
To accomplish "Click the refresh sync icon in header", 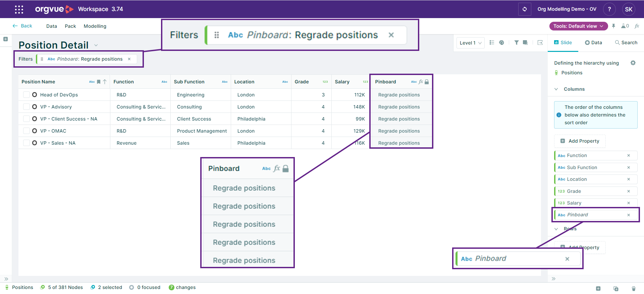I will [x=525, y=9].
